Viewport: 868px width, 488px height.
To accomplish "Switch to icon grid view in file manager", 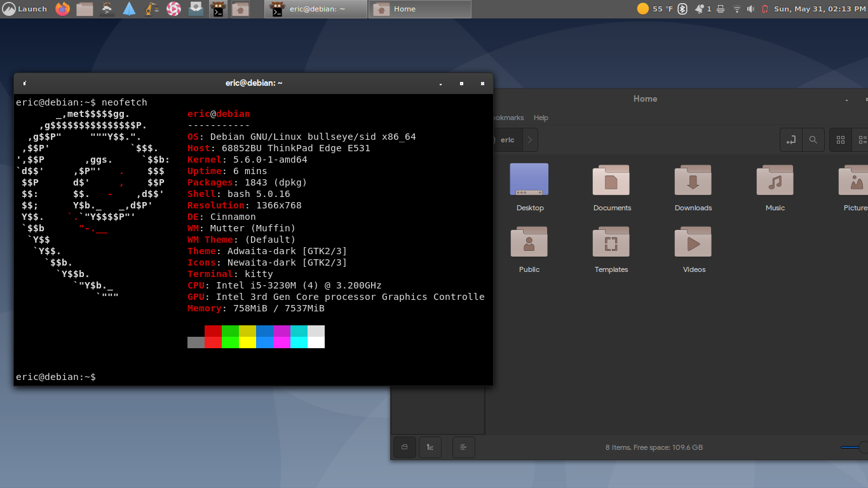I will (x=841, y=140).
